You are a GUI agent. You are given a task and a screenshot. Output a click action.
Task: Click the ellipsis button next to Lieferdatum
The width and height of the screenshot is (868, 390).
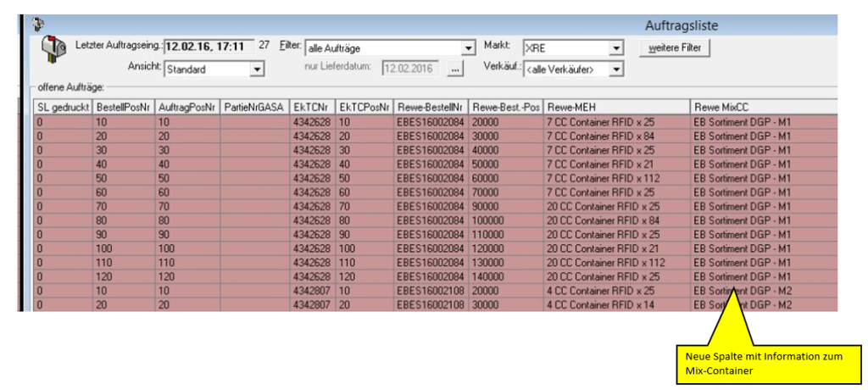[456, 70]
